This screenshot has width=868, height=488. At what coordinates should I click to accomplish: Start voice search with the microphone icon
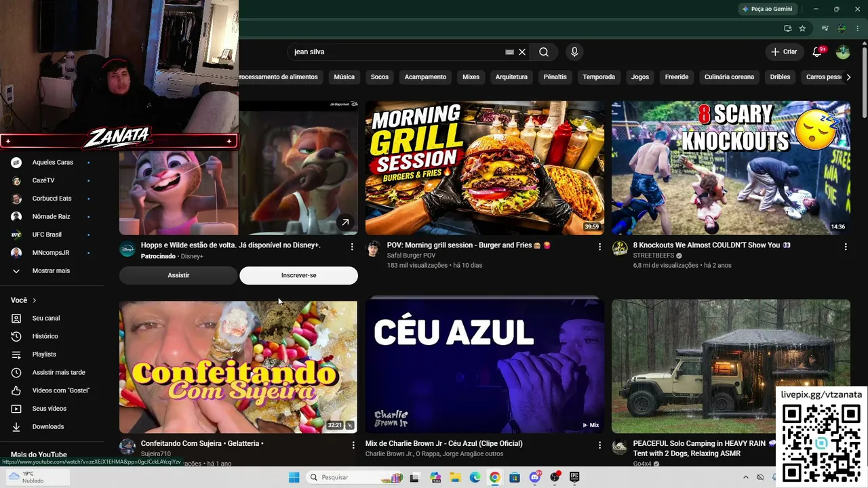pyautogui.click(x=574, y=52)
